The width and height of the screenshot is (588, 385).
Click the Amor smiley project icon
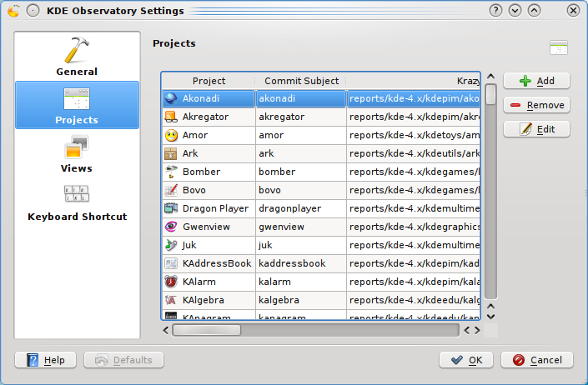coord(171,135)
